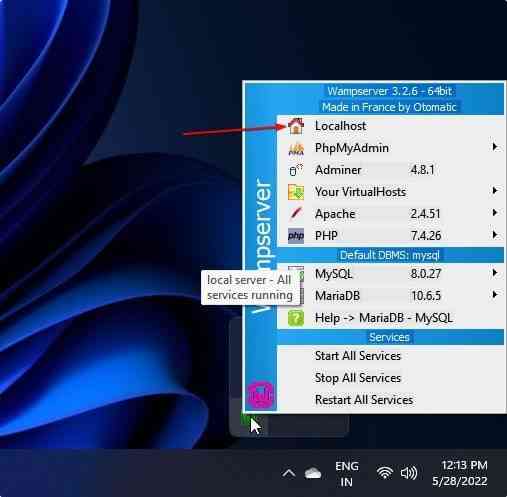Open the PhpMyAdmin menu entry
Screen dimensions: 507x497
[390, 148]
